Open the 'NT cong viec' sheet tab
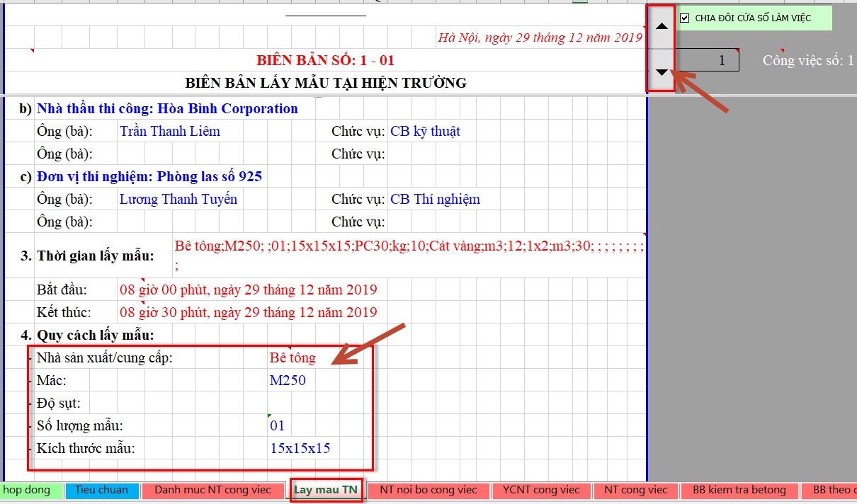 tap(635, 490)
